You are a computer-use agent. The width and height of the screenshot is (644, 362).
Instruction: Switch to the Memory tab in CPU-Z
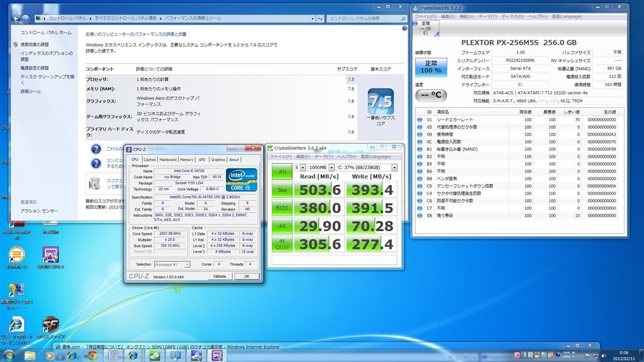coord(186,160)
